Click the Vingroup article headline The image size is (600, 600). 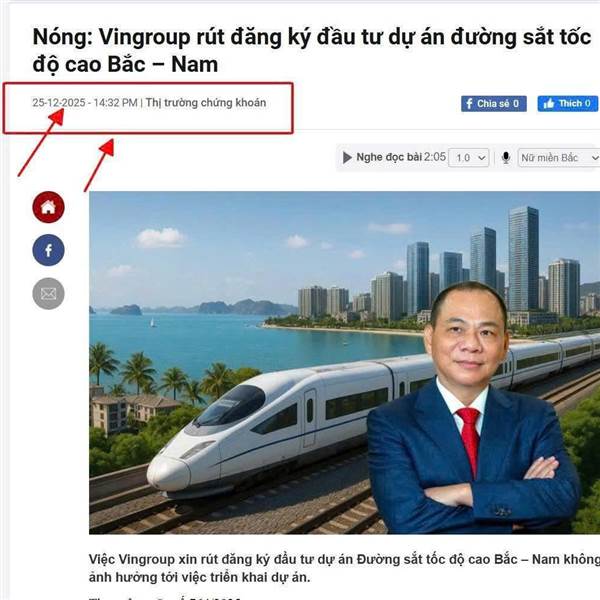312,51
